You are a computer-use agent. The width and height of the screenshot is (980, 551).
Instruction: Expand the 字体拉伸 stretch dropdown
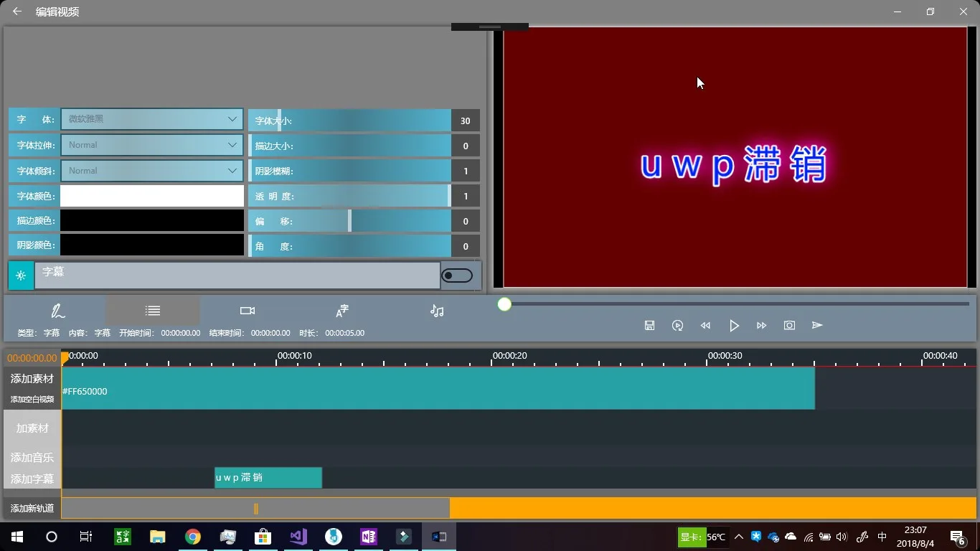[152, 145]
